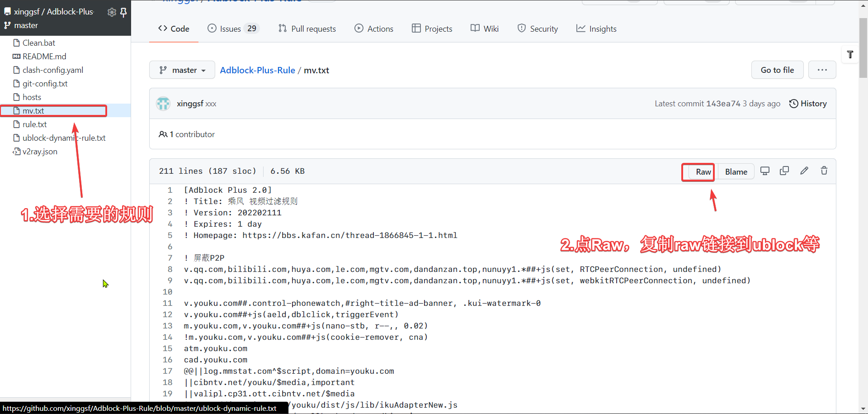Open repository settings via the gear icon

click(111, 12)
